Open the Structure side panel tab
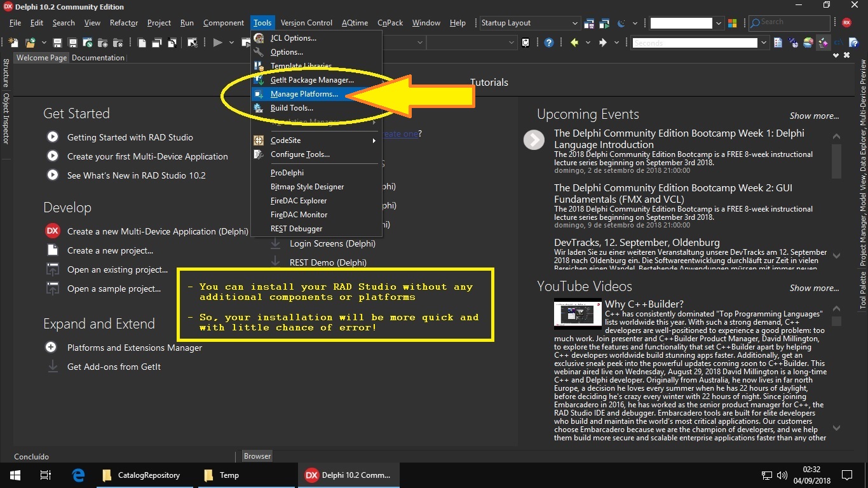This screenshot has height=488, width=868. (6, 73)
